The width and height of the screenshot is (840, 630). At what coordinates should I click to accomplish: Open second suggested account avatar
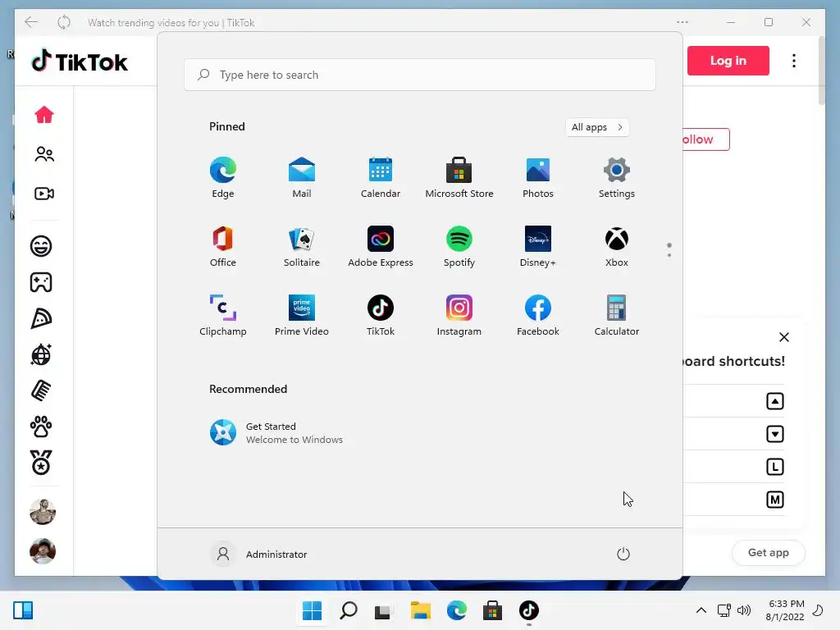click(x=43, y=551)
